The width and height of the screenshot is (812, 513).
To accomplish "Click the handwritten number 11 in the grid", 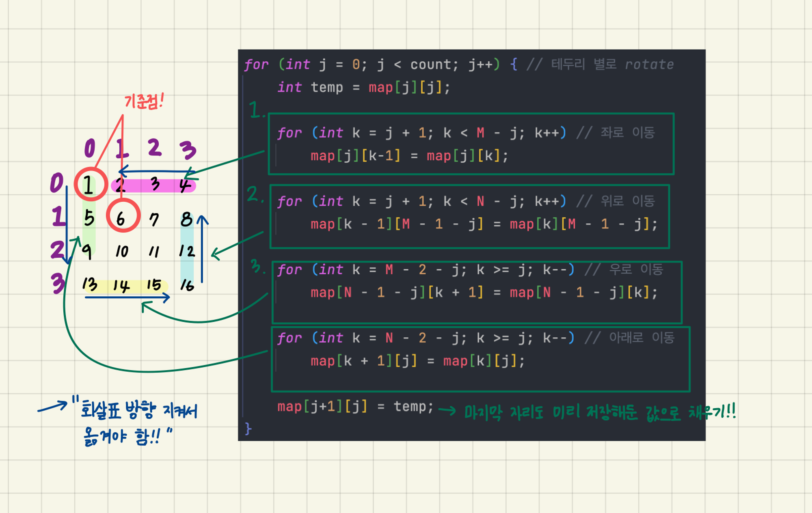I will pos(154,252).
